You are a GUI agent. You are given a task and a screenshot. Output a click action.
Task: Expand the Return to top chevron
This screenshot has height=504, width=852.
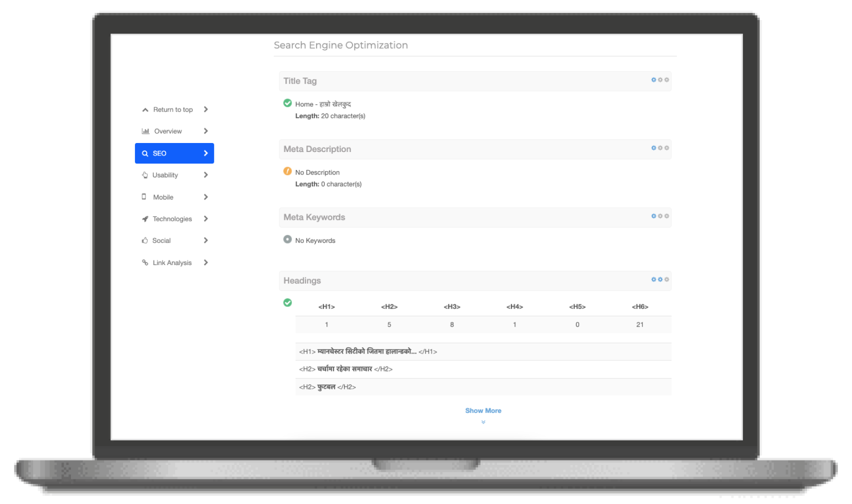click(x=205, y=109)
